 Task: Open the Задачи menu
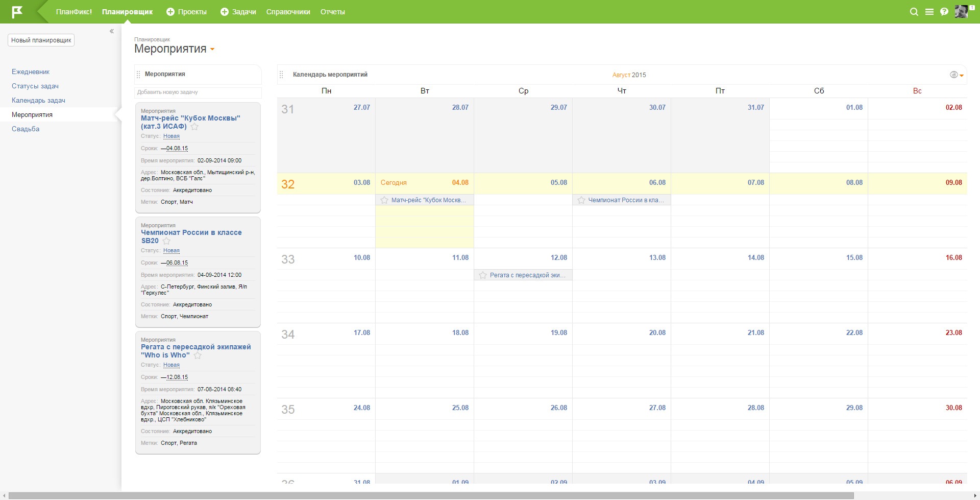[x=244, y=12]
